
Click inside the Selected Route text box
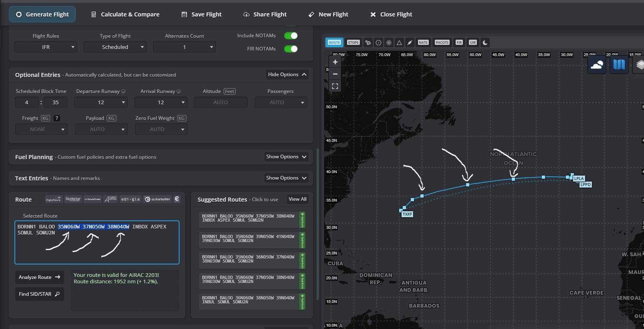pyautogui.click(x=97, y=248)
